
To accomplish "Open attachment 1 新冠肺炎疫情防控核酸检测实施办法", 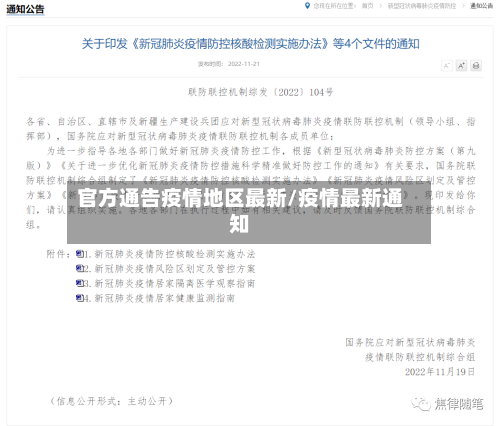I will [170, 254].
